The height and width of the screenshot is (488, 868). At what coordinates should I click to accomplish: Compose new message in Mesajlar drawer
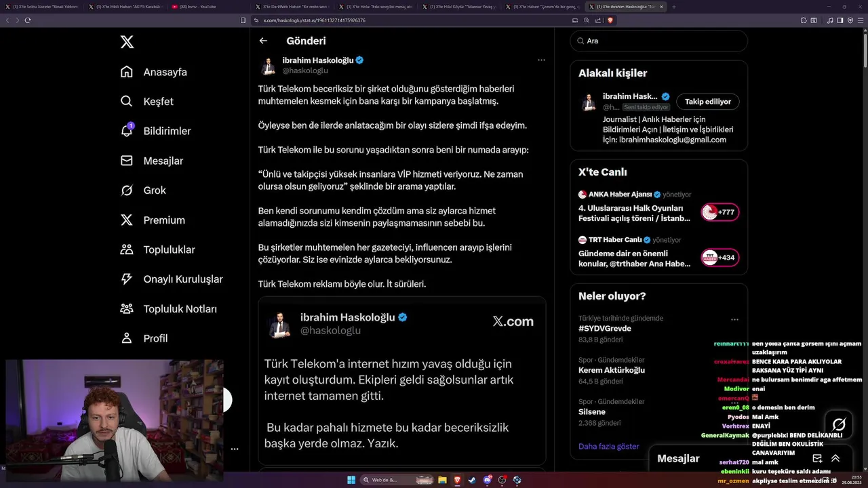tap(817, 458)
